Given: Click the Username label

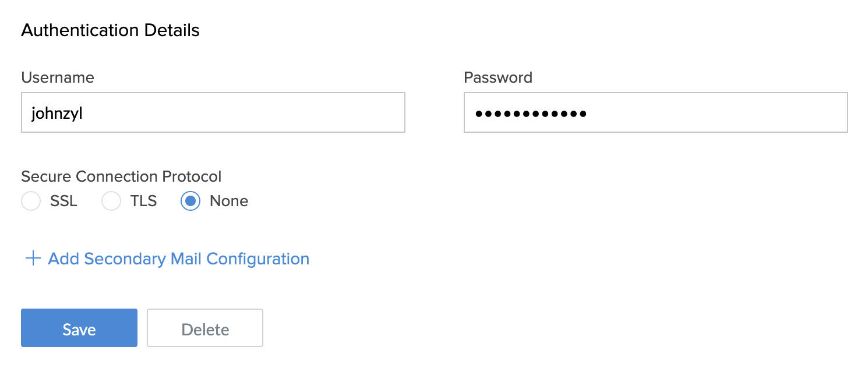Looking at the screenshot, I should click(x=57, y=77).
